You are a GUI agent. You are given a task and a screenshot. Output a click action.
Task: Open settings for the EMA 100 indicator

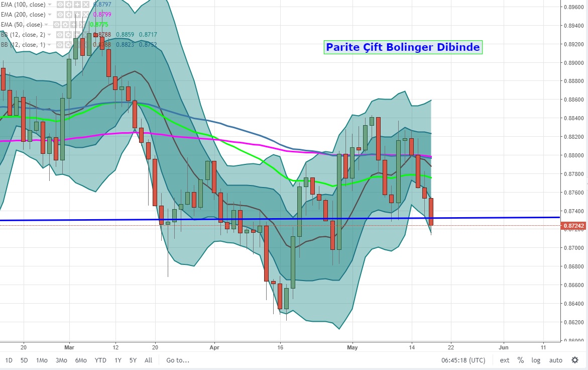tap(69, 5)
